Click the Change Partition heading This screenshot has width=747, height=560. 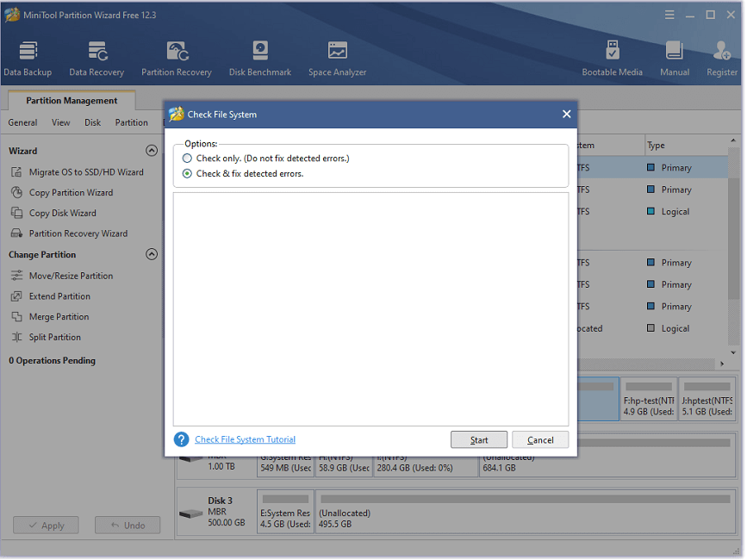tap(42, 255)
